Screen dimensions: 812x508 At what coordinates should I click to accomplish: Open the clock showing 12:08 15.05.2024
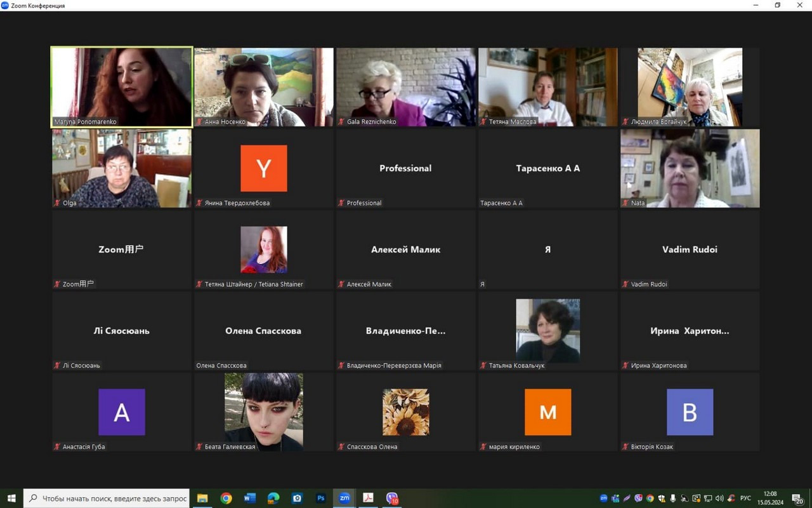(770, 498)
